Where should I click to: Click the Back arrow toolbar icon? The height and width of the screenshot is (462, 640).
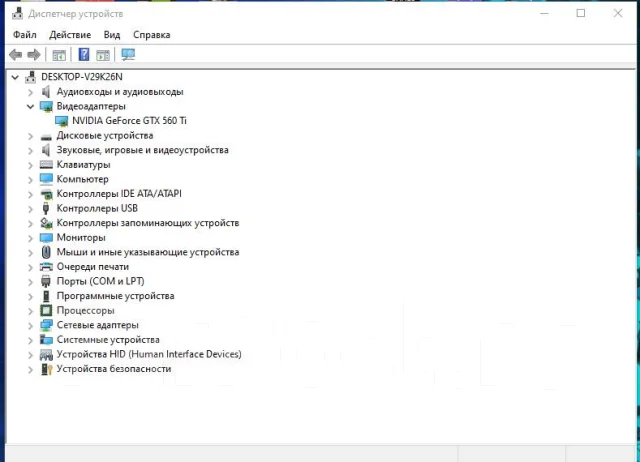(16, 54)
